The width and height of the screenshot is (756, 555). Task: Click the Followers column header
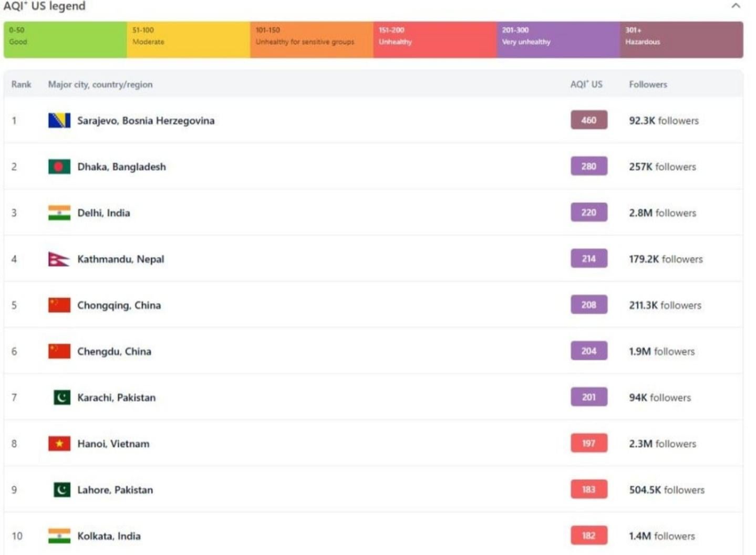648,85
